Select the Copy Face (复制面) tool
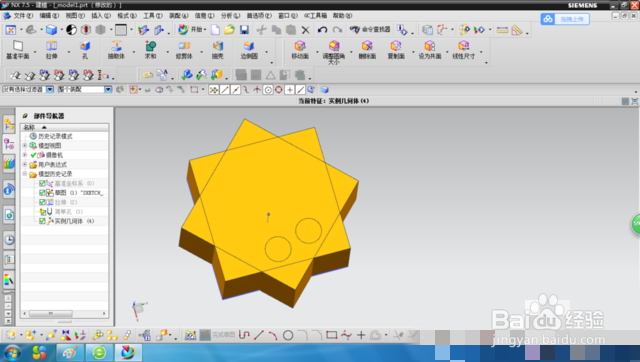Screen dimensions: 640x362 coord(396,50)
